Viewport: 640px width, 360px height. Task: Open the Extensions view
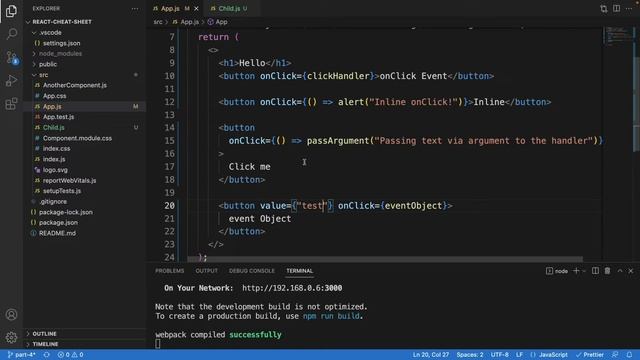point(11,104)
